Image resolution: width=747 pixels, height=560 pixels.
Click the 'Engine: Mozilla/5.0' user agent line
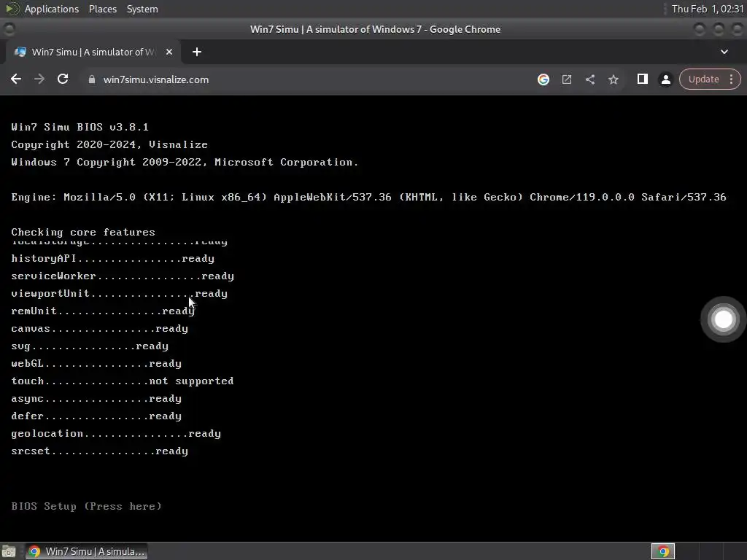(x=368, y=197)
